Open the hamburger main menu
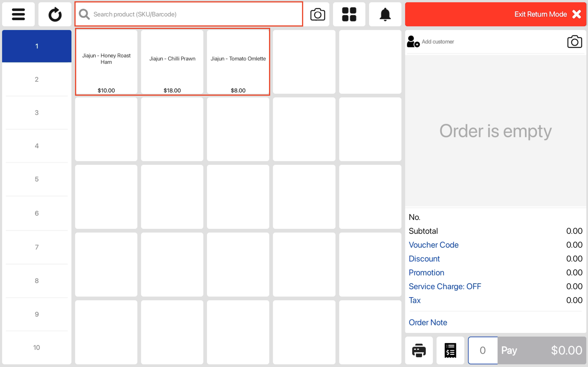Viewport: 588px width, 367px height. tap(18, 14)
